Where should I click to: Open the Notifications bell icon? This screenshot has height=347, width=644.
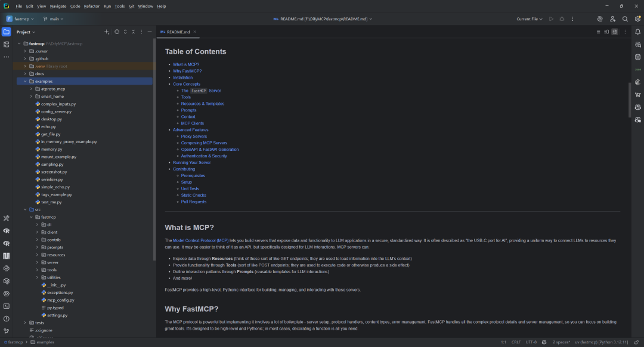pos(637,32)
